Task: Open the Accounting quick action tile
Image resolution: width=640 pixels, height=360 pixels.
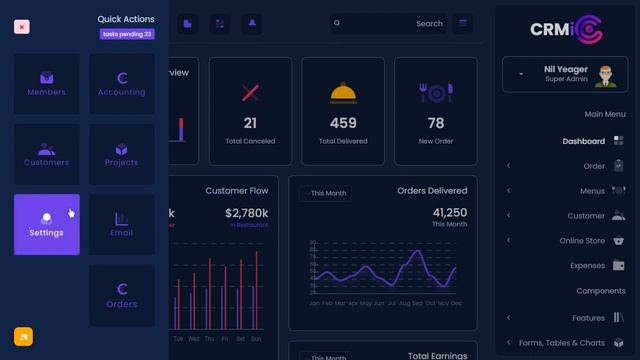Action: click(x=122, y=84)
